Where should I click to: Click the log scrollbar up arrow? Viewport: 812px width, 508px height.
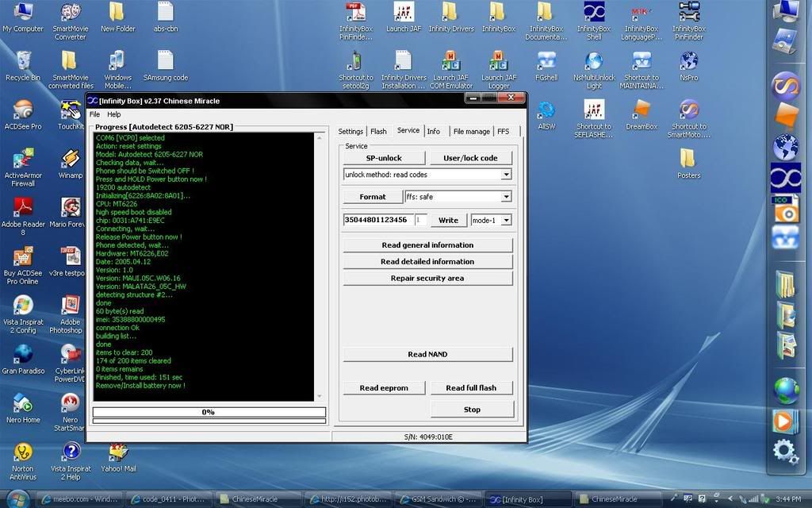(320, 137)
